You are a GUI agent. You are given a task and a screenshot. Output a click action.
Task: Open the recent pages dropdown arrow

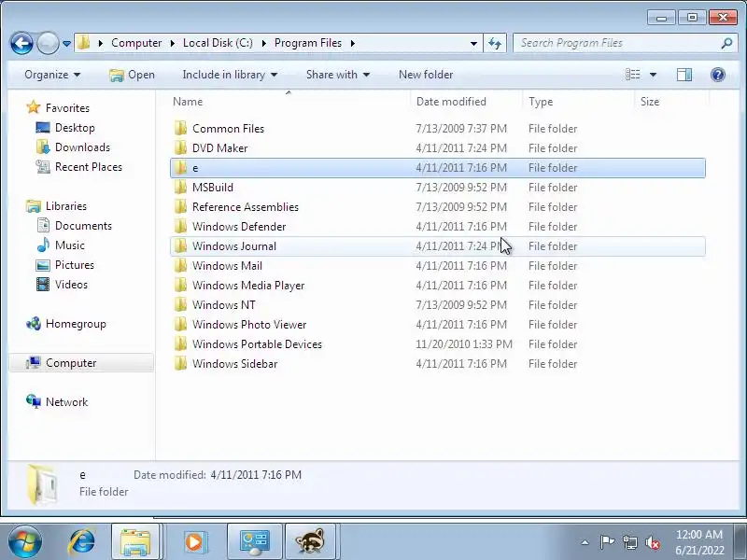coord(66,44)
